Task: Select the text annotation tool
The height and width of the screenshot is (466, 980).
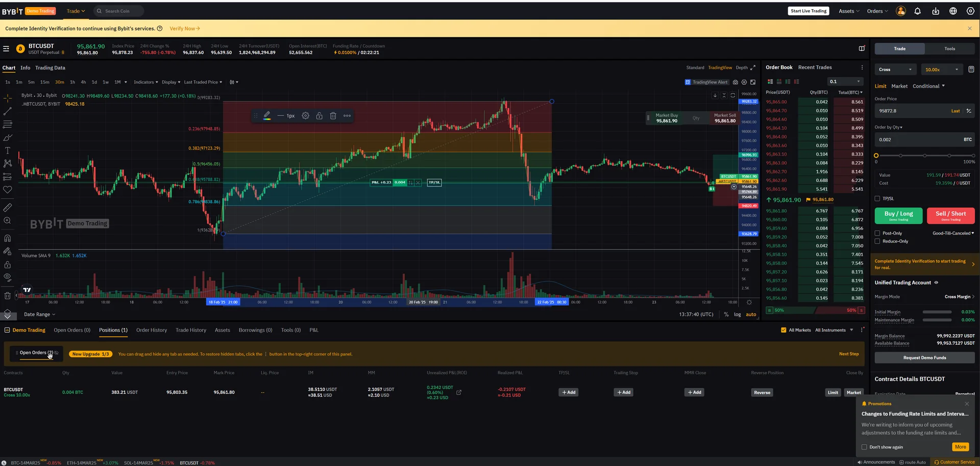Action: [x=8, y=151]
